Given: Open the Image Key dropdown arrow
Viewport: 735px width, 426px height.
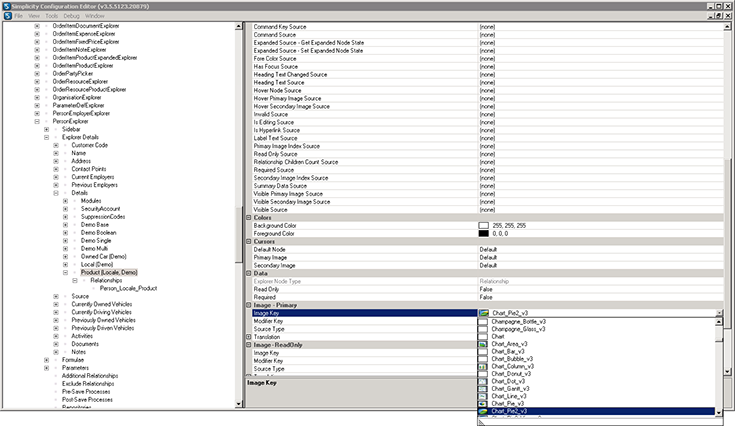Looking at the screenshot, I should 719,312.
